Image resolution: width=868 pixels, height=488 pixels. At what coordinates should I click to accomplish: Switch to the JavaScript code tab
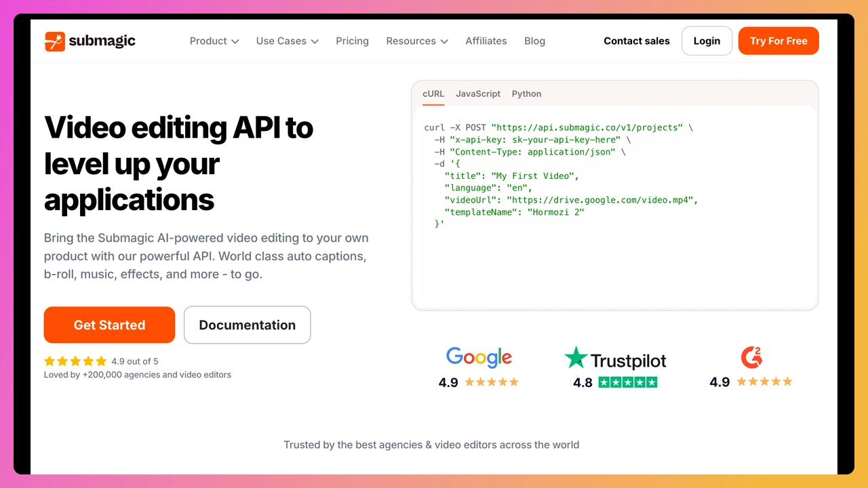click(x=478, y=94)
